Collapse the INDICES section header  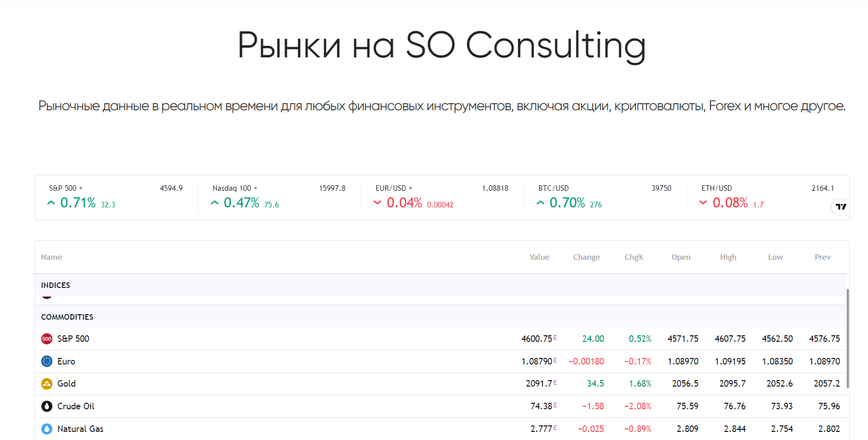pyautogui.click(x=56, y=285)
